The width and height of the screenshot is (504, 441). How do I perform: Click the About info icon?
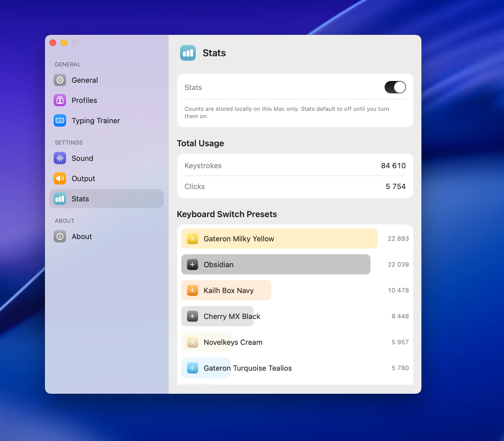coord(60,237)
